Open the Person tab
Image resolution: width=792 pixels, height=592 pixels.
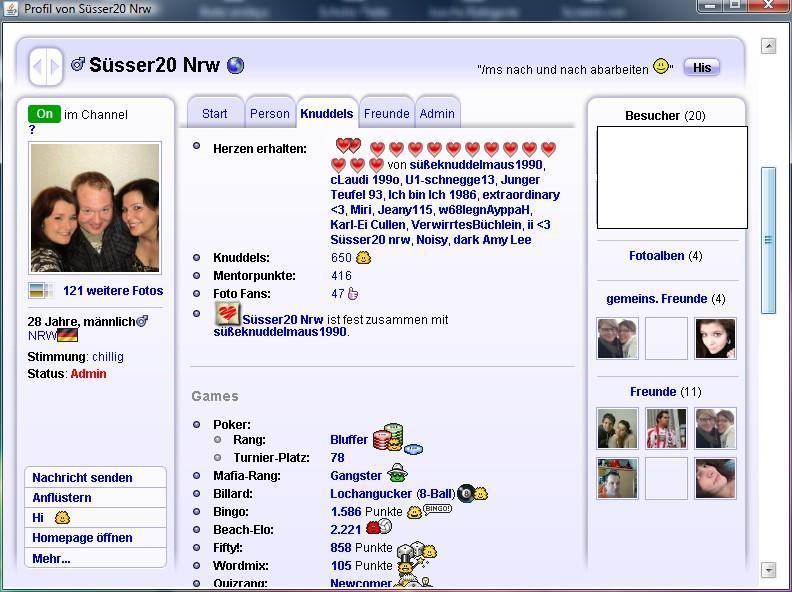tap(270, 114)
